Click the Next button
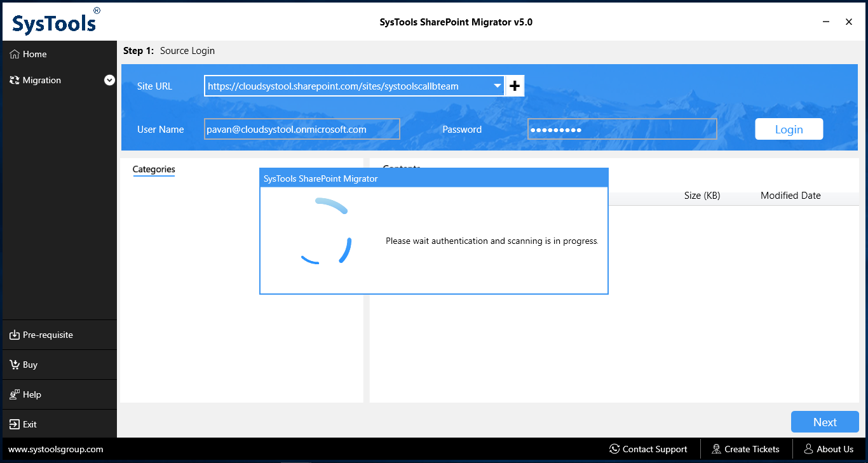This screenshot has width=868, height=463. [825, 422]
